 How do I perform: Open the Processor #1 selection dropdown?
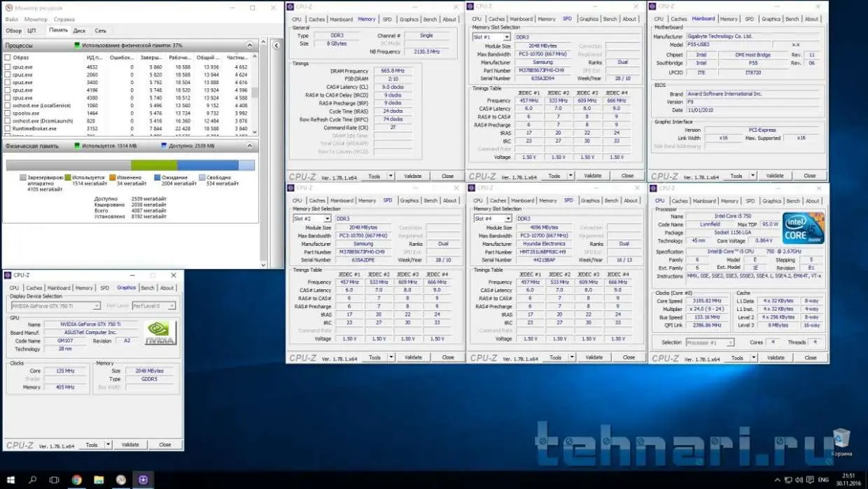click(x=710, y=343)
